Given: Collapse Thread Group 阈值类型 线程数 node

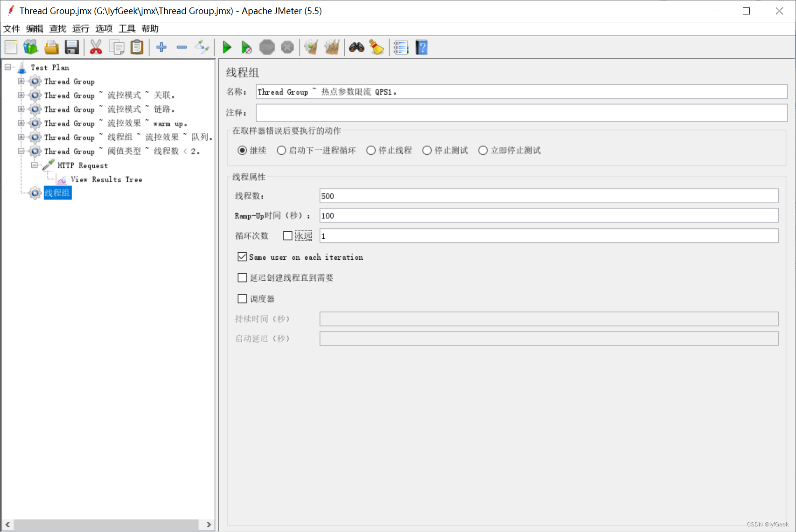Looking at the screenshot, I should coord(21,151).
